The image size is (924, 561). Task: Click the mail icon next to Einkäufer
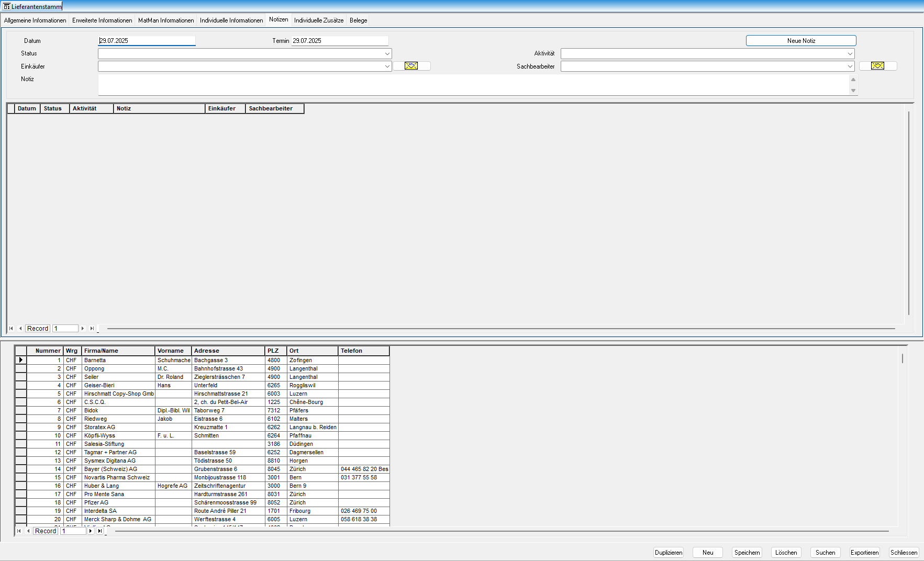[411, 66]
